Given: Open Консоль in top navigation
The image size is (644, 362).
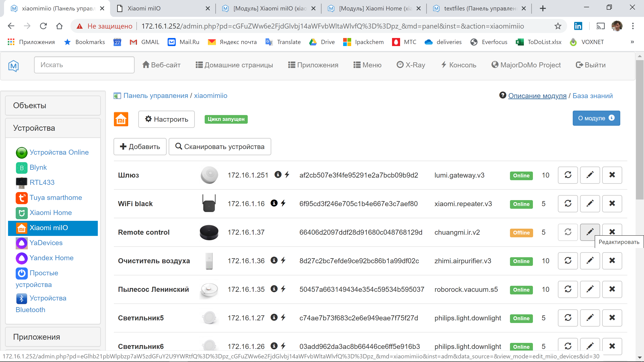Looking at the screenshot, I should (458, 65).
